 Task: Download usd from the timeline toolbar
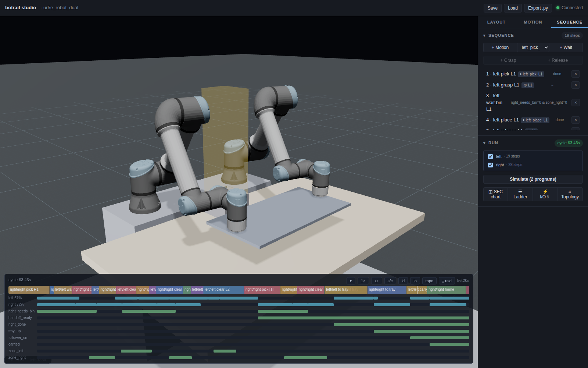tap(447, 281)
